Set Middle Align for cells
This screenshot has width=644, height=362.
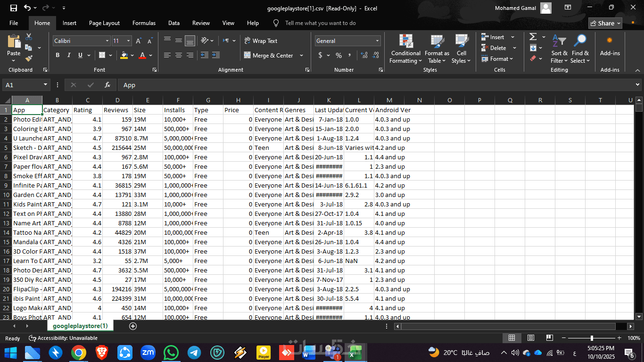point(178,41)
